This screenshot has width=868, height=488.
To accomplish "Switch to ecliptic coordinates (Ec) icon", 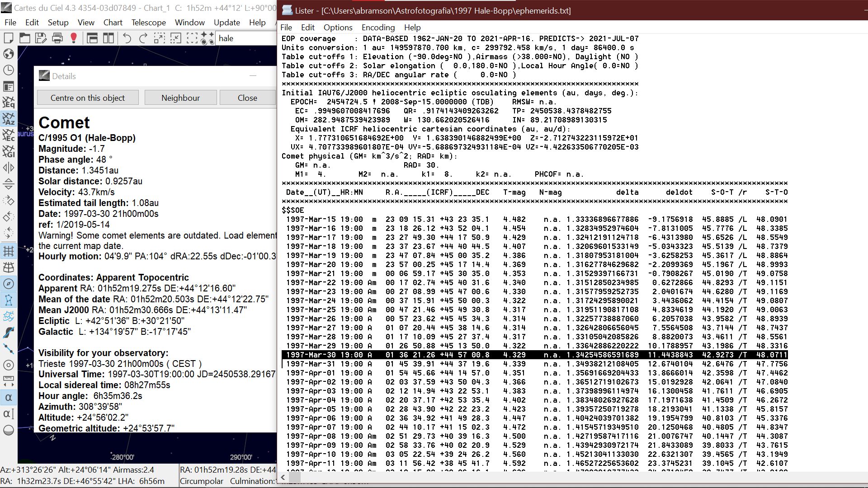I will pos(9,135).
